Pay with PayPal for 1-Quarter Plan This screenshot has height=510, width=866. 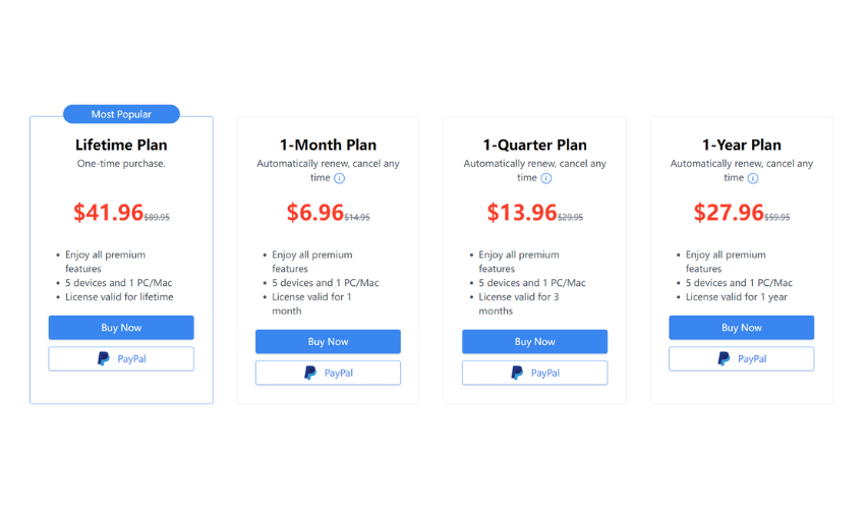pos(535,373)
